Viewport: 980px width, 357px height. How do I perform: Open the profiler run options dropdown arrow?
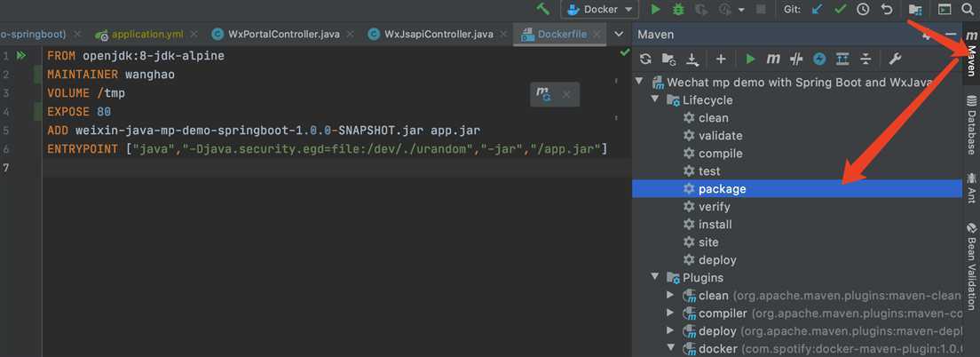pos(741,10)
